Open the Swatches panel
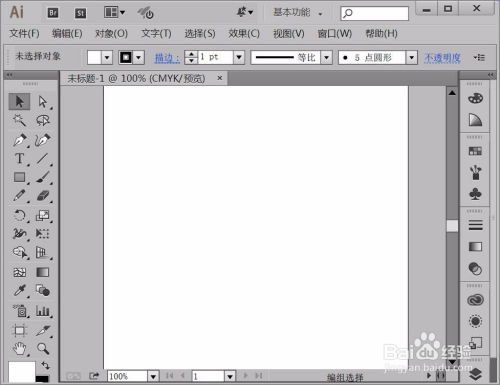 coord(475,151)
